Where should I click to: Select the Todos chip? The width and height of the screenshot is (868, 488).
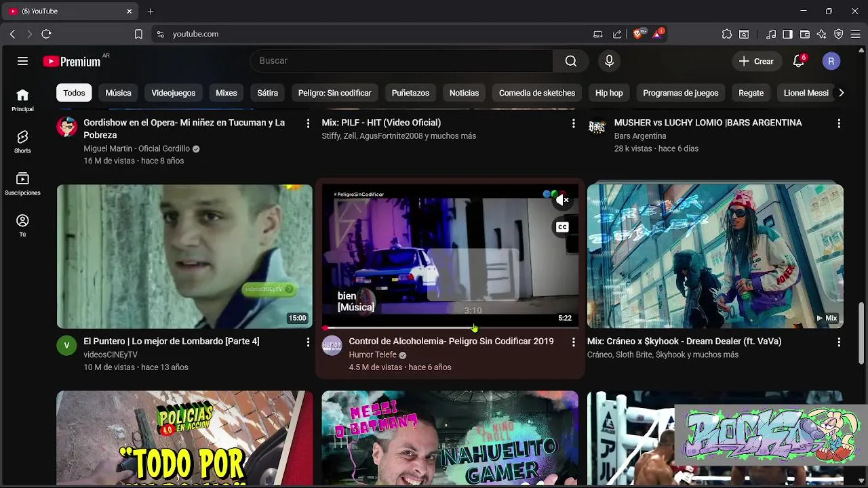[74, 93]
